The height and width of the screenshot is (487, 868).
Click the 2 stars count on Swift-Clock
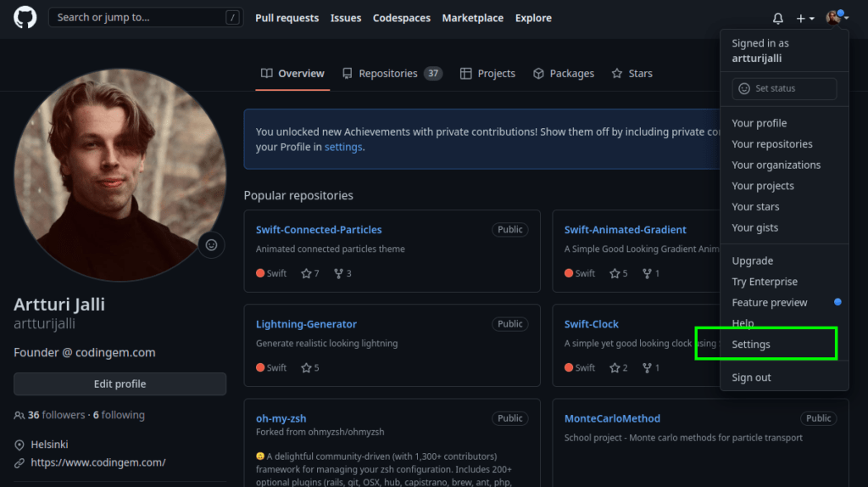(618, 367)
